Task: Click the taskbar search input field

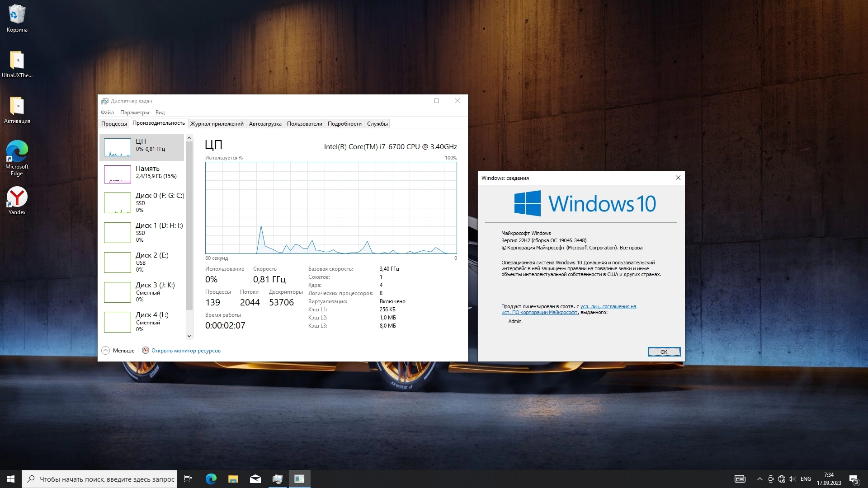Action: 106,479
